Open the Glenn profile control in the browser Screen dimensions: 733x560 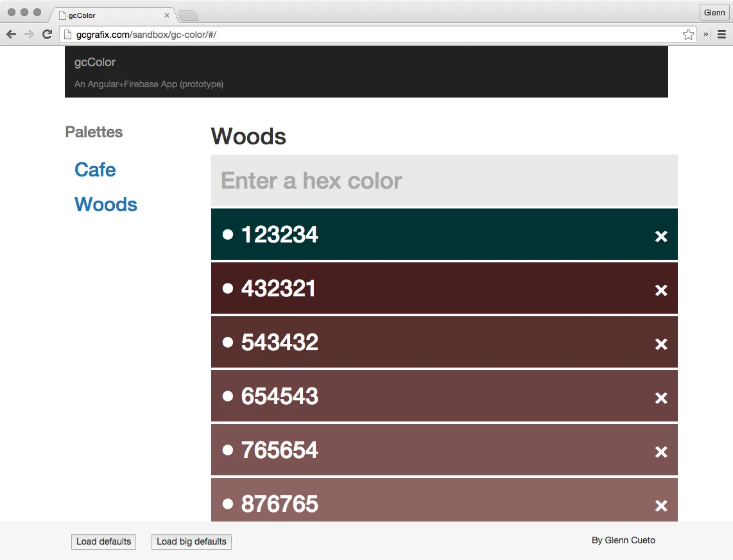[x=714, y=12]
